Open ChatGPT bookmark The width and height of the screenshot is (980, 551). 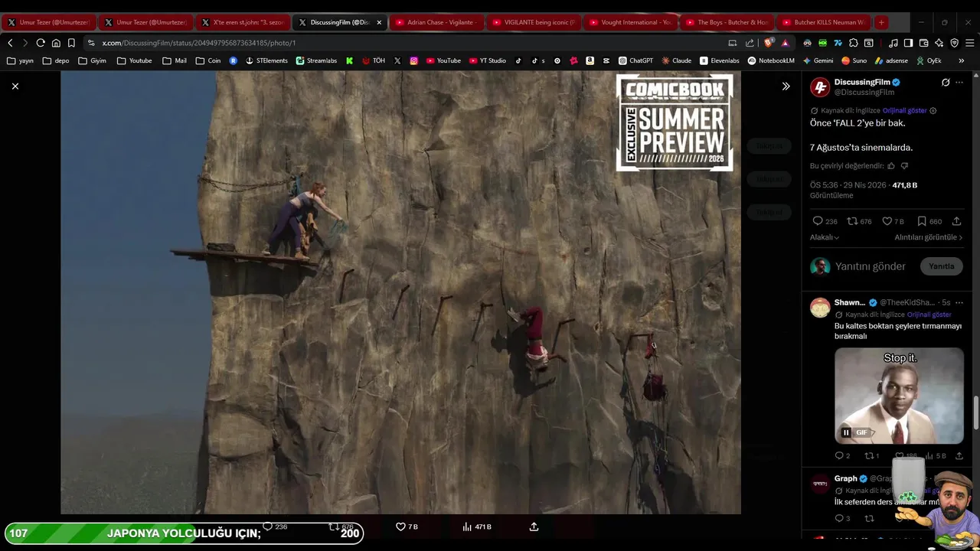(636, 60)
